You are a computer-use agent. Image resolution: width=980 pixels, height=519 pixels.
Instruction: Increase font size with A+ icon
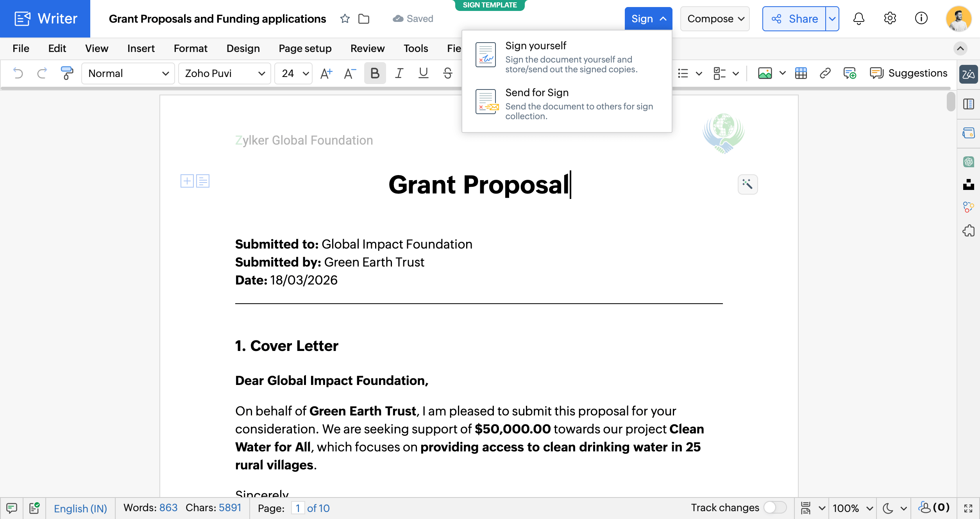click(x=326, y=73)
